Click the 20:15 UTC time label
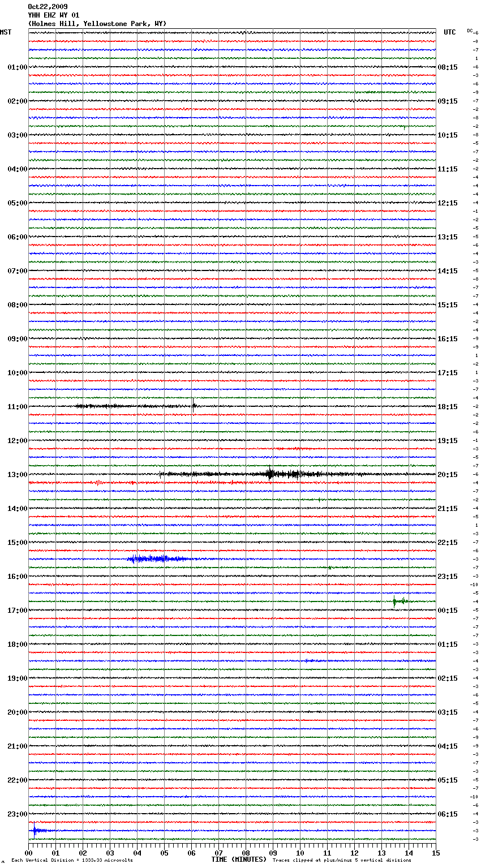The height and width of the screenshot is (868, 481). (x=448, y=475)
